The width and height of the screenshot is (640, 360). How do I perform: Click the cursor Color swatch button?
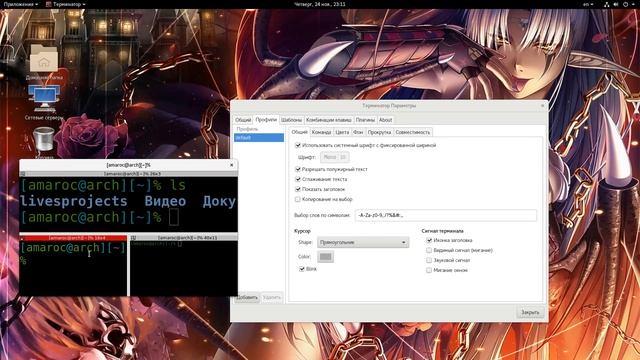pyautogui.click(x=325, y=257)
